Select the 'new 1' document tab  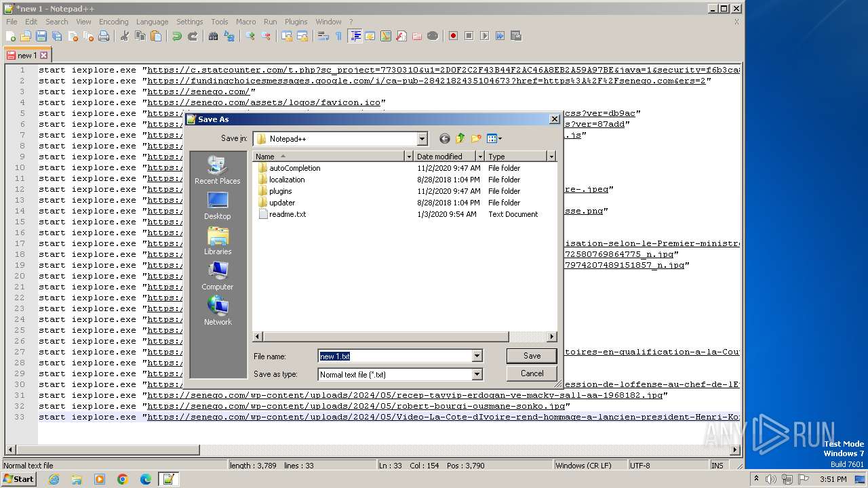[x=27, y=56]
